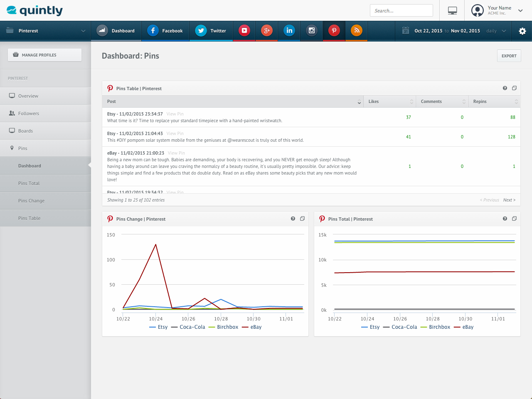Image resolution: width=532 pixels, height=399 pixels.
Task: Open help for Pins Table widget
Action: (505, 88)
